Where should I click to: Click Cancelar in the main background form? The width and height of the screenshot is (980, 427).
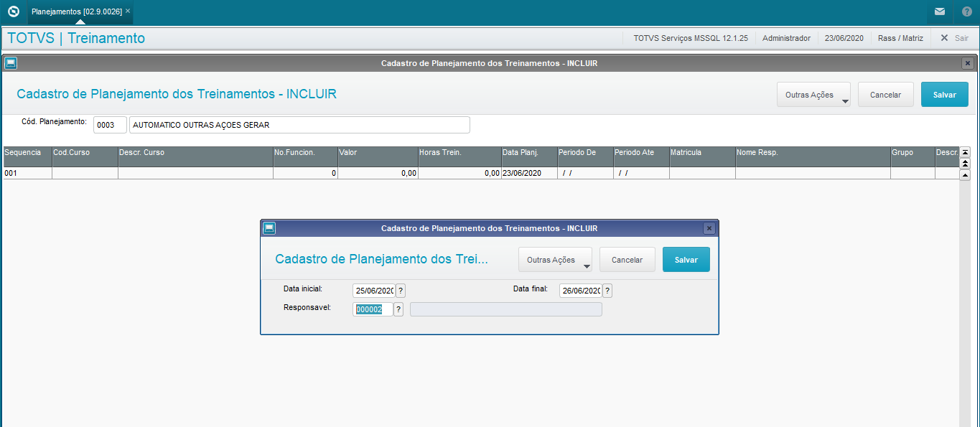(886, 95)
